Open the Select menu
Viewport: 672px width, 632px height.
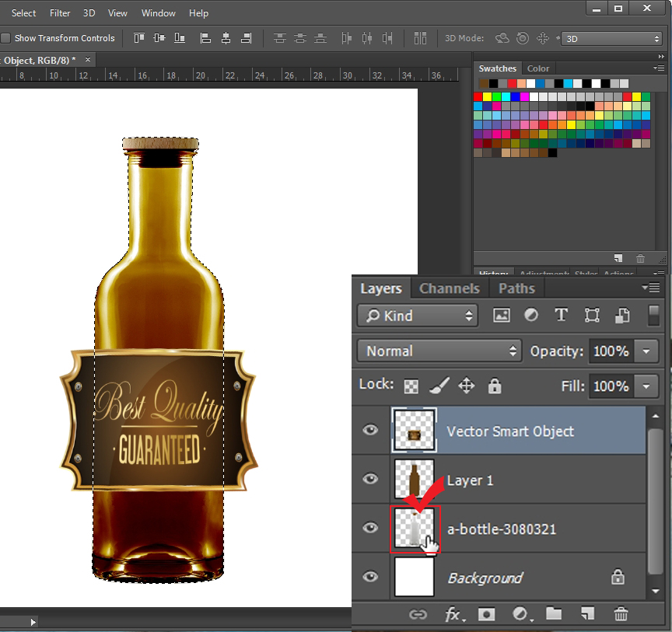pos(23,13)
